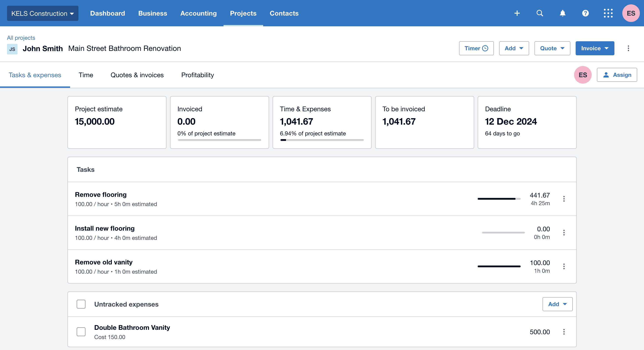Toggle the Untracked expenses checkbox
Viewport: 644px width, 350px height.
(x=81, y=304)
